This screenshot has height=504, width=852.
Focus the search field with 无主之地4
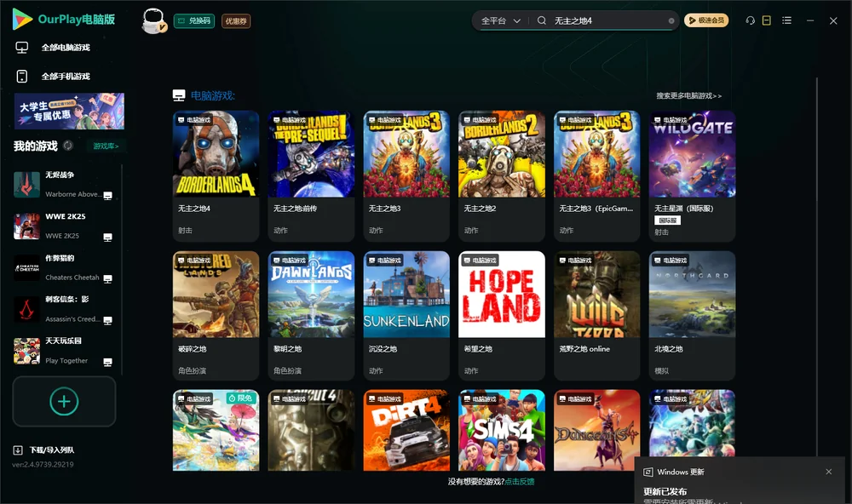tap(608, 20)
